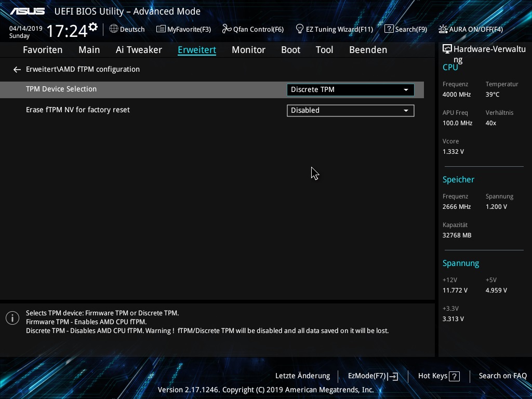Click Verhältnis value 40x

pos(490,123)
